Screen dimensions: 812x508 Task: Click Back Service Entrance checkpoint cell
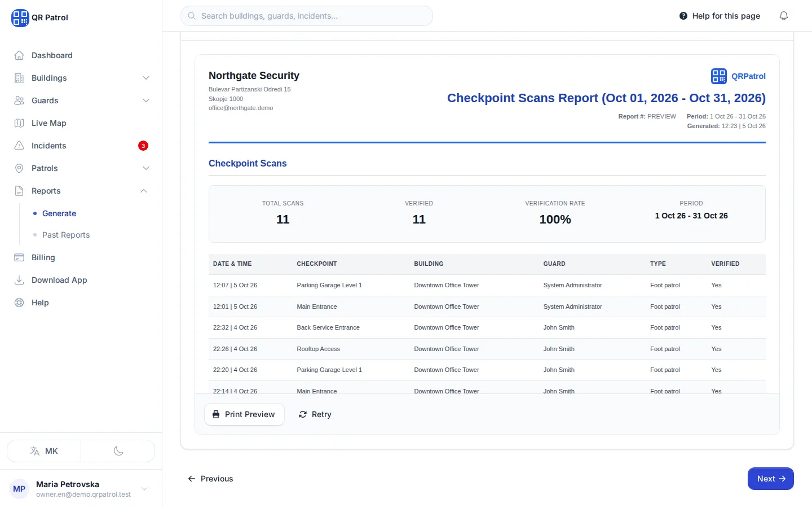pos(328,327)
